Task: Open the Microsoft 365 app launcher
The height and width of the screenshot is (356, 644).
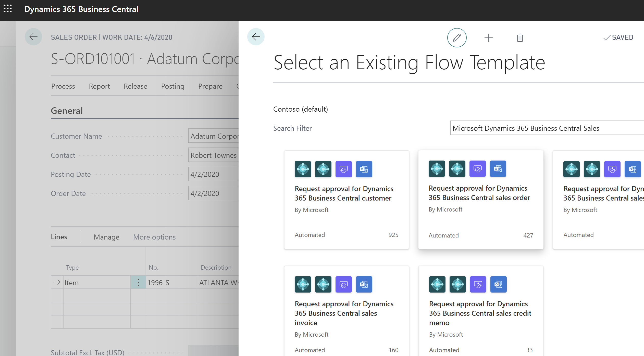Action: [x=8, y=9]
